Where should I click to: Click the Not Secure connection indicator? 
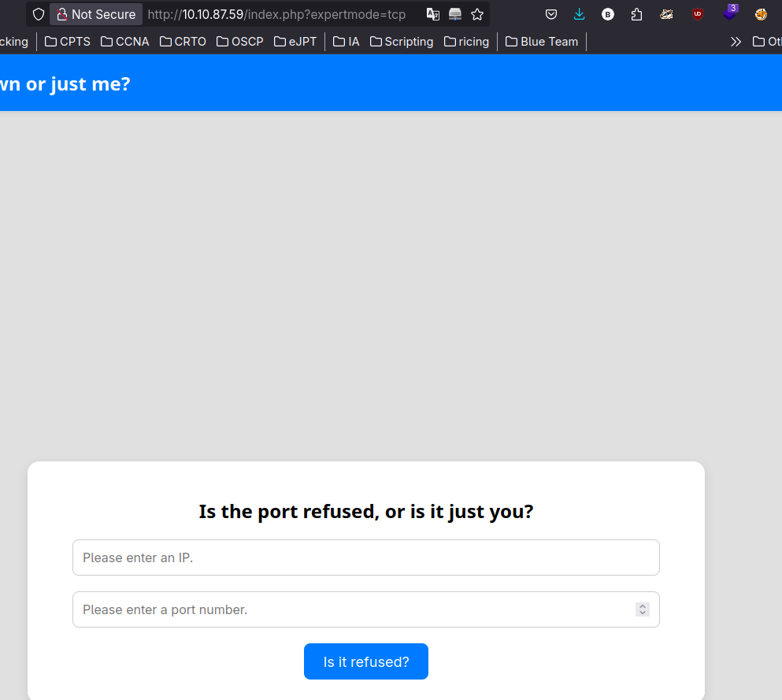(96, 14)
